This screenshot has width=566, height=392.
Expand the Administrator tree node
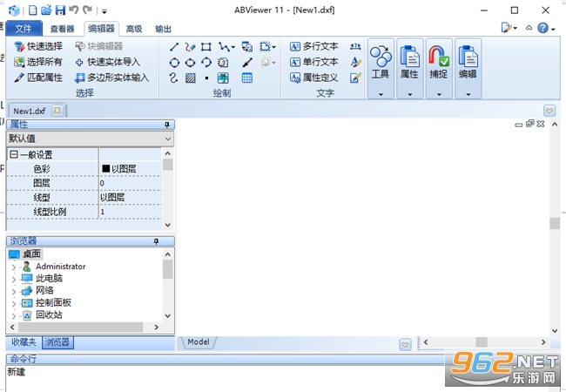[14, 267]
